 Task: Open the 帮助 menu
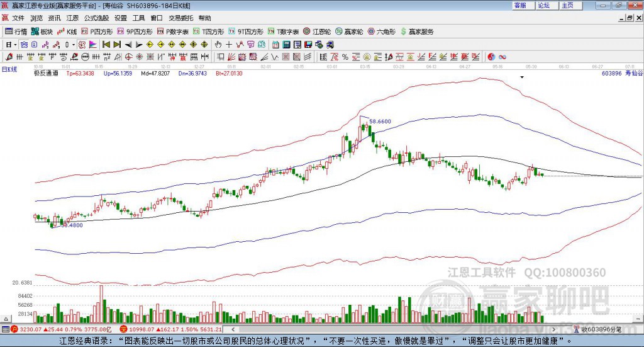pos(204,18)
